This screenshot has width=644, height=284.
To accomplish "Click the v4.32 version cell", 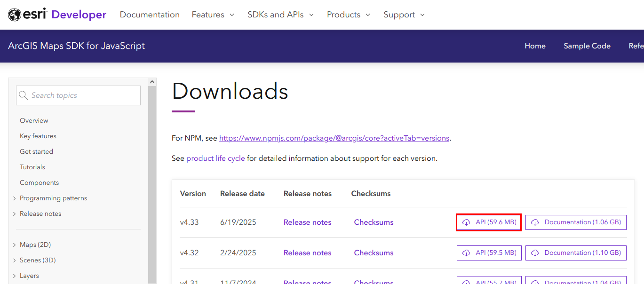I will [190, 253].
